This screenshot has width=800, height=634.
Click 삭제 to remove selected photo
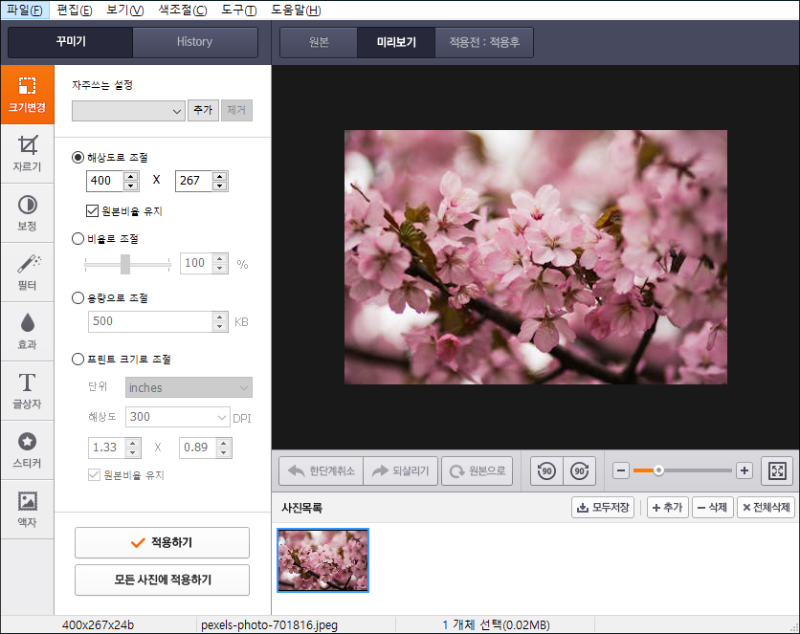(x=713, y=508)
